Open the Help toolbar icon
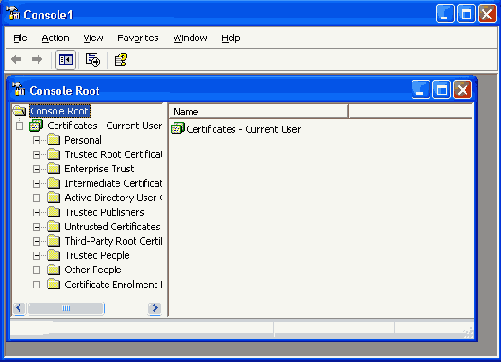This screenshot has width=501, height=362. [121, 60]
